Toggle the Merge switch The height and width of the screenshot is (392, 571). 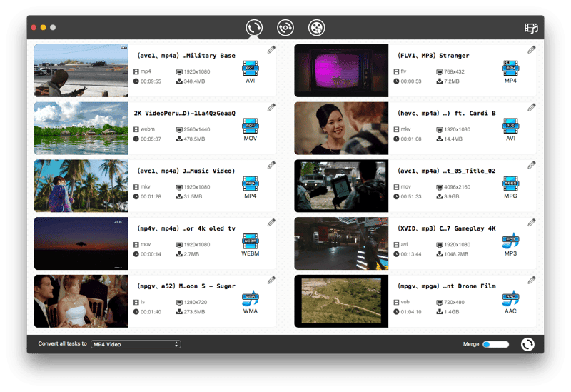[495, 344]
